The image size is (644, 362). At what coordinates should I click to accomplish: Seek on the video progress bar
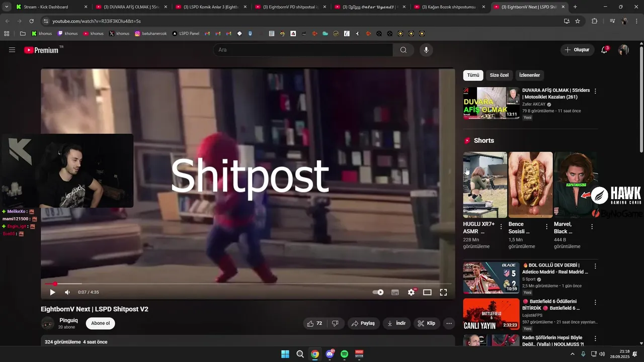pyautogui.click(x=248, y=284)
